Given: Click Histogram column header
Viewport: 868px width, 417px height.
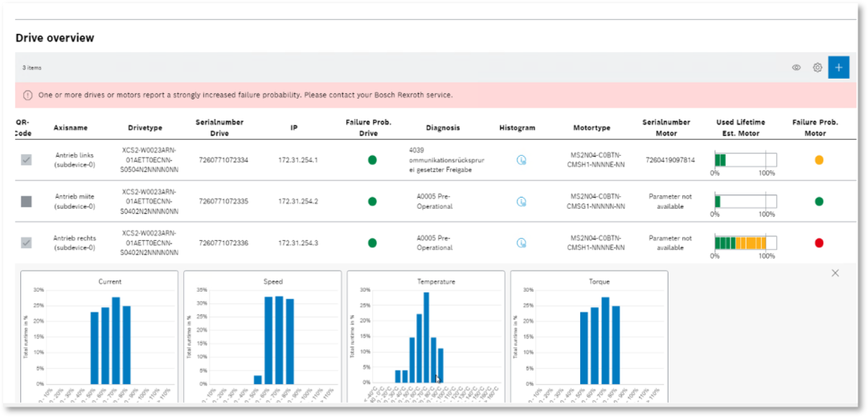Looking at the screenshot, I should [517, 128].
